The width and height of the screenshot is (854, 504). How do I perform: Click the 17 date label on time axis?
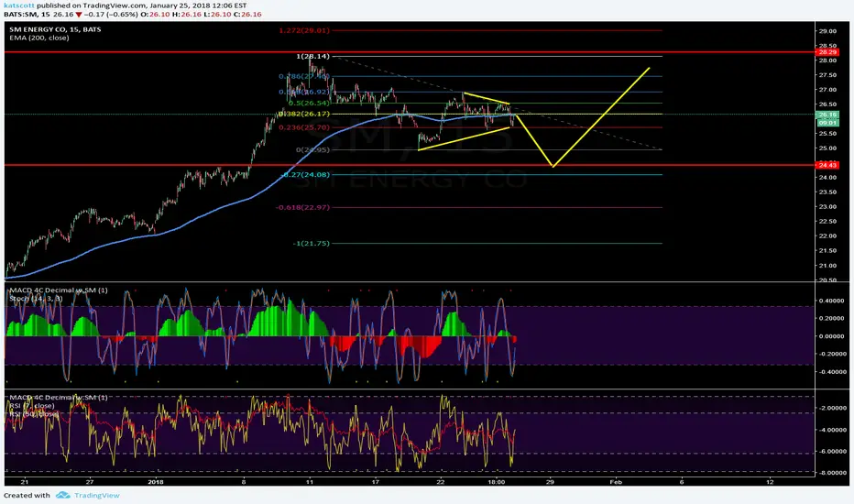pyautogui.click(x=376, y=482)
